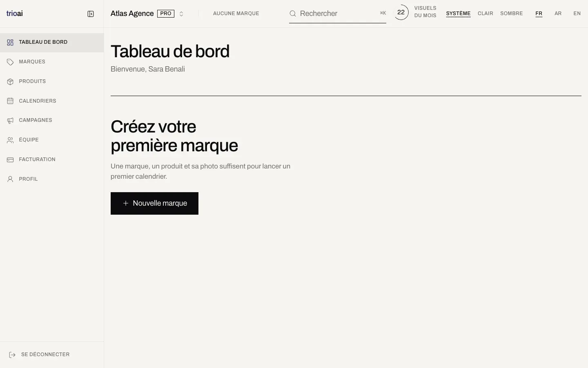Screen dimensions: 588x368
Task: Click the search magnifier icon
Action: (x=293, y=13)
